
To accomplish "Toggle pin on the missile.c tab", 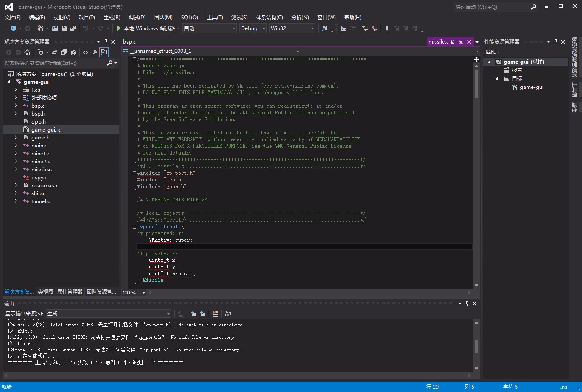I will click(x=461, y=42).
